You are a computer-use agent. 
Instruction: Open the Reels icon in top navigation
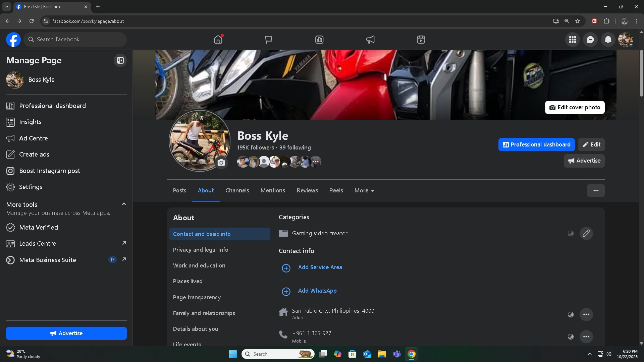421,40
